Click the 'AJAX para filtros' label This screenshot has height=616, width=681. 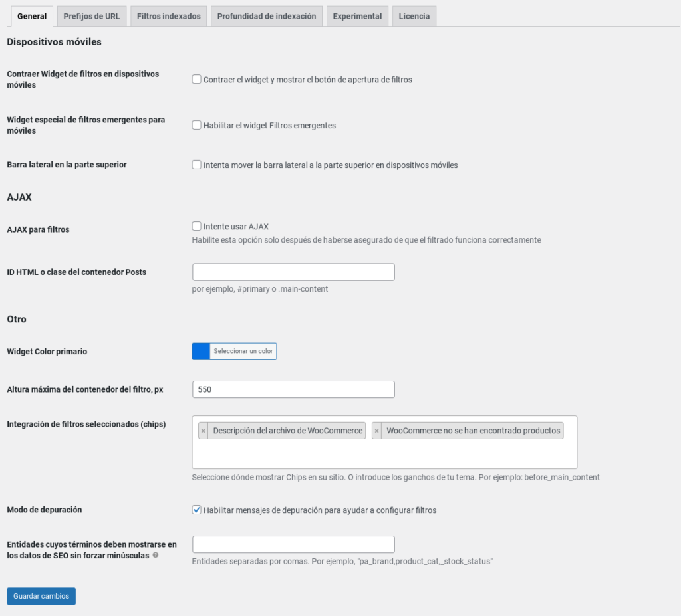pyautogui.click(x=38, y=229)
